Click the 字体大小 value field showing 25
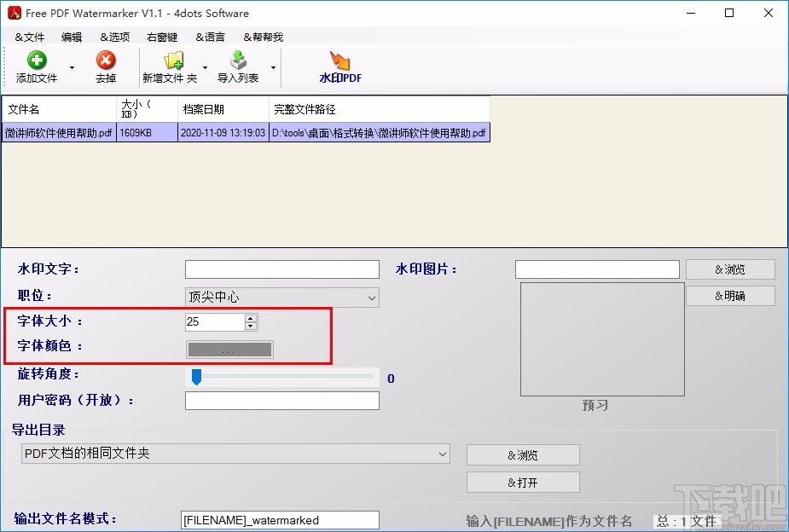 coord(215,321)
